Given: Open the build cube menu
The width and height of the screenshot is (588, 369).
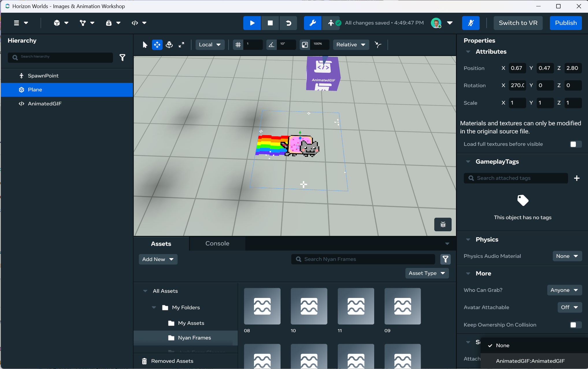Looking at the screenshot, I should pos(61,23).
